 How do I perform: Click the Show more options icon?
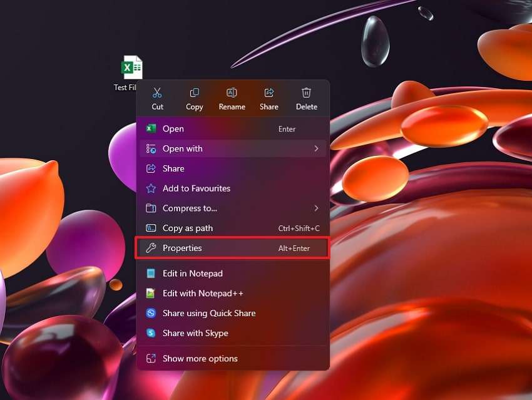coord(151,358)
